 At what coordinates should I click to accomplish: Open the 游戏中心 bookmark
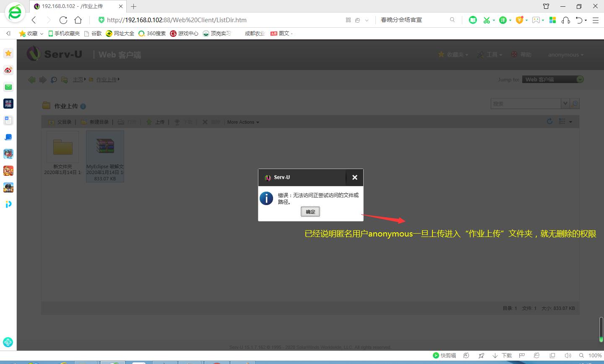click(x=184, y=33)
